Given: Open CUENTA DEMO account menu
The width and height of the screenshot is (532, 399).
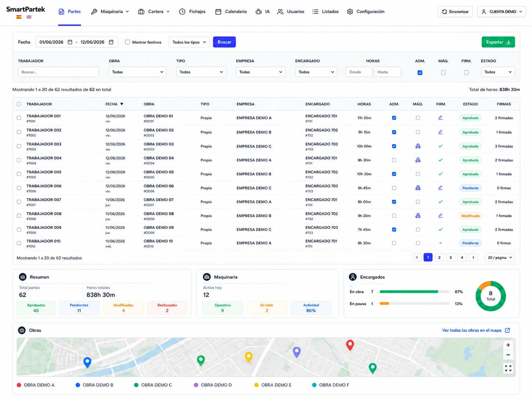Looking at the screenshot, I should point(501,12).
